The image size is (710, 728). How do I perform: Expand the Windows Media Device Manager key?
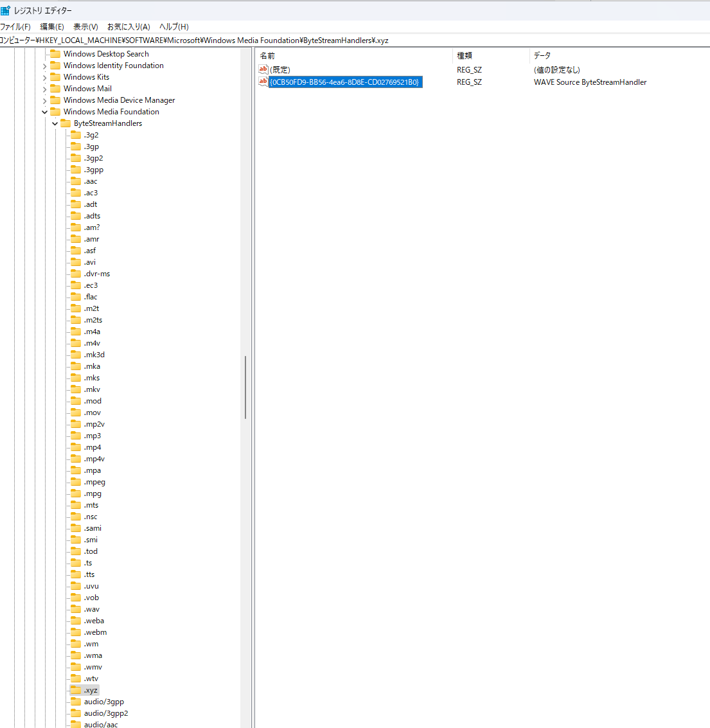point(44,101)
